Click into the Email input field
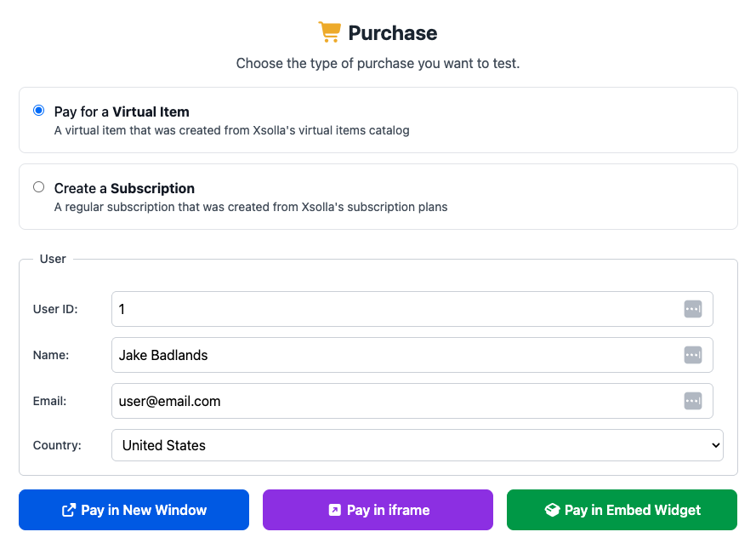Image resolution: width=756 pixels, height=549 pixels. click(395, 401)
